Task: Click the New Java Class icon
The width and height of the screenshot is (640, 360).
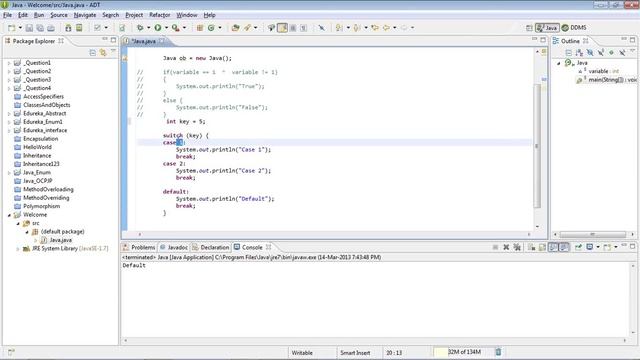Action: tap(211, 28)
